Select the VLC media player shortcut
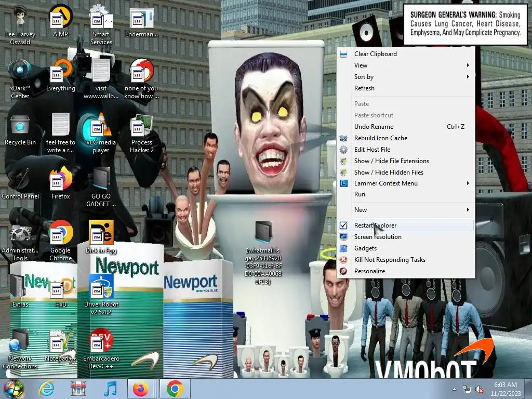 coord(101,134)
